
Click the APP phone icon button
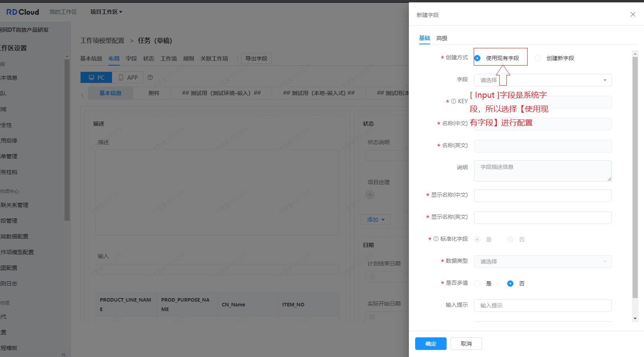pyautogui.click(x=128, y=77)
